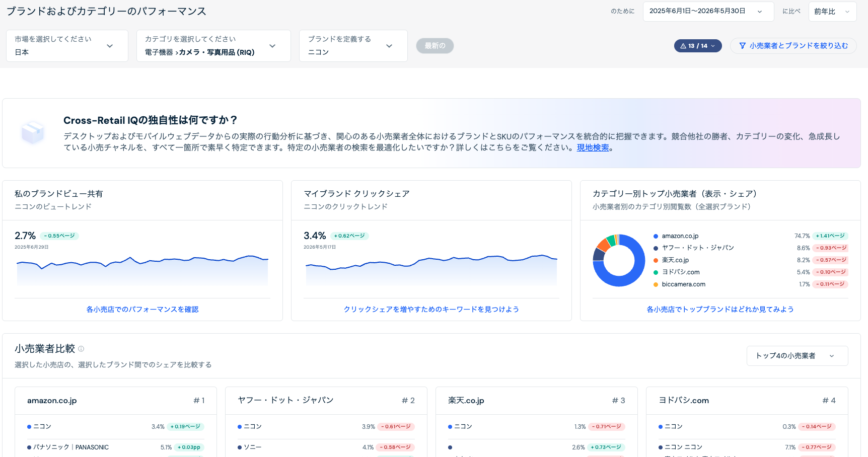The width and height of the screenshot is (868, 457).
Task: Open the カテゴリを選択してください category dropdown
Action: coord(213,46)
